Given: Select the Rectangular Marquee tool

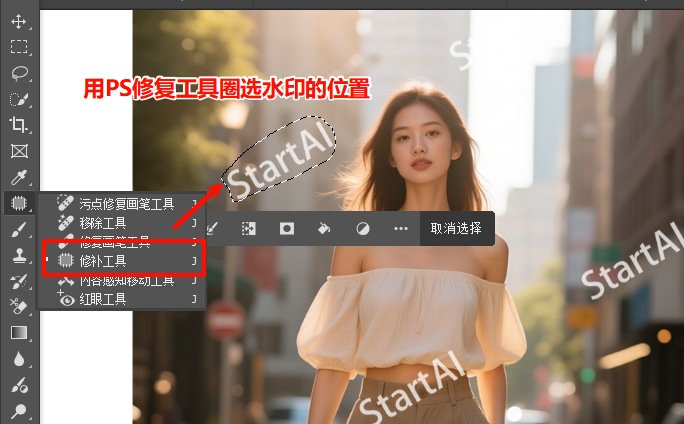Looking at the screenshot, I should (x=19, y=47).
